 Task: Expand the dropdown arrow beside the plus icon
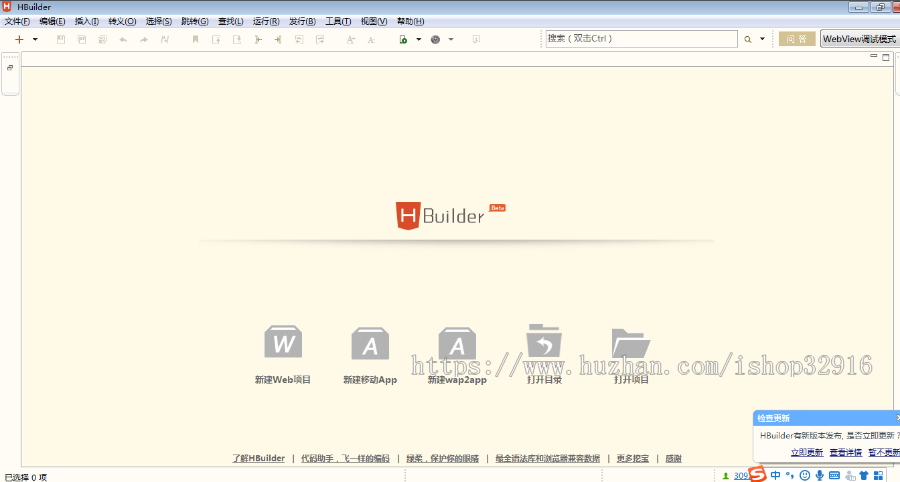pos(35,39)
